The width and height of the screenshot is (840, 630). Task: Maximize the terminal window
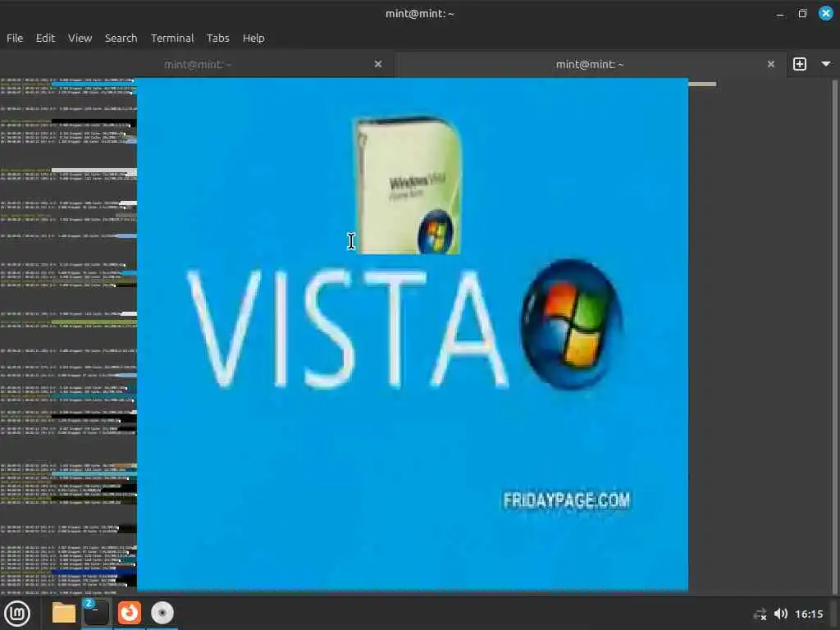click(802, 14)
